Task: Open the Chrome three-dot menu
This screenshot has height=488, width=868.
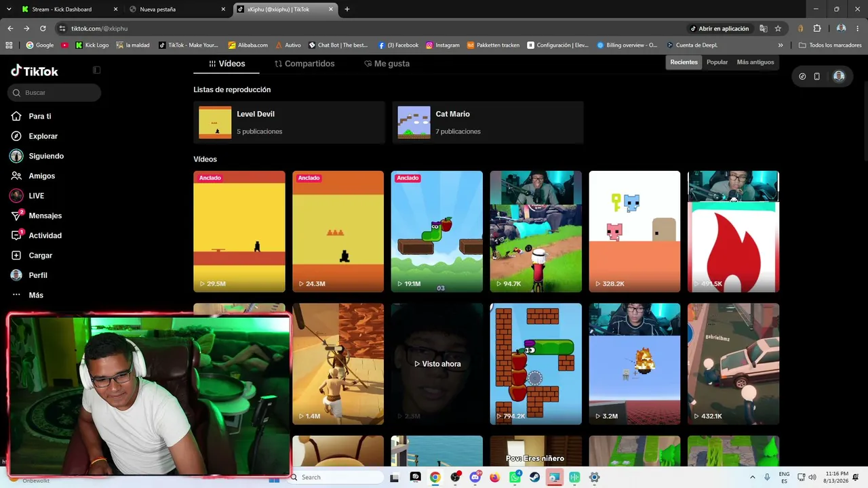Action: pyautogui.click(x=858, y=28)
